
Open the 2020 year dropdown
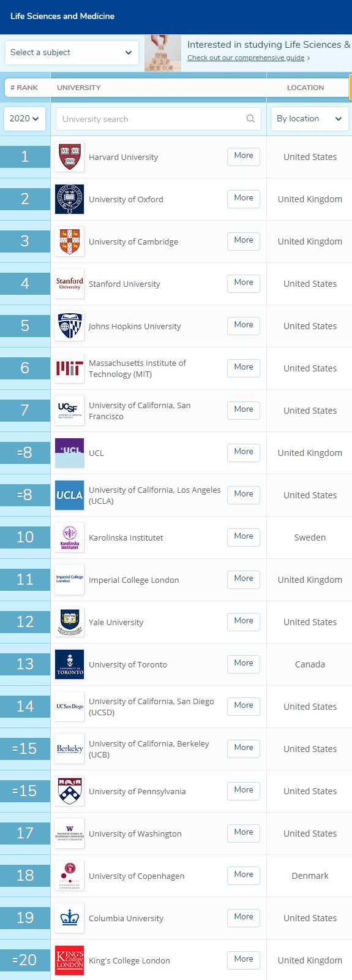click(x=24, y=118)
